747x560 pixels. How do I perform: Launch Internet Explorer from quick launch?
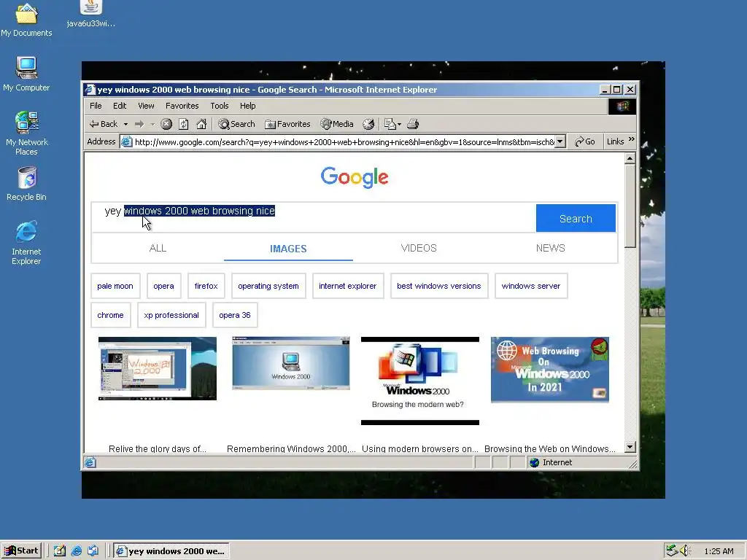pos(76,551)
